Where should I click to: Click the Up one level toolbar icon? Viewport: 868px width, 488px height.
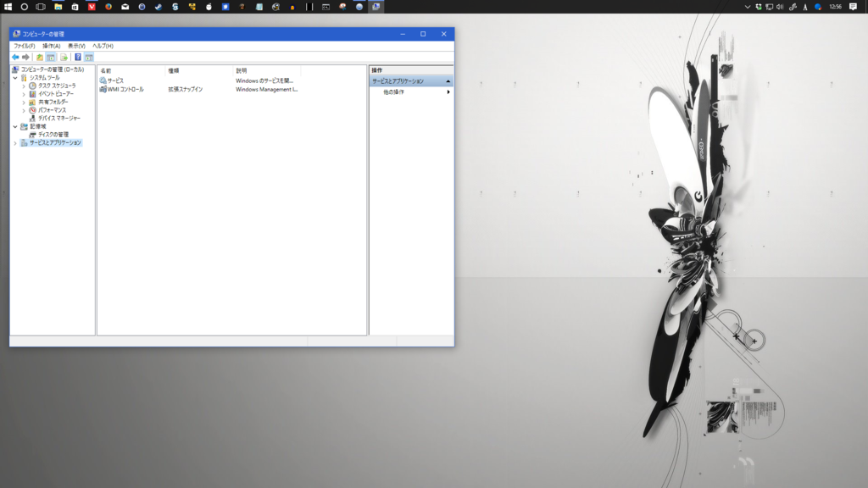coord(40,57)
